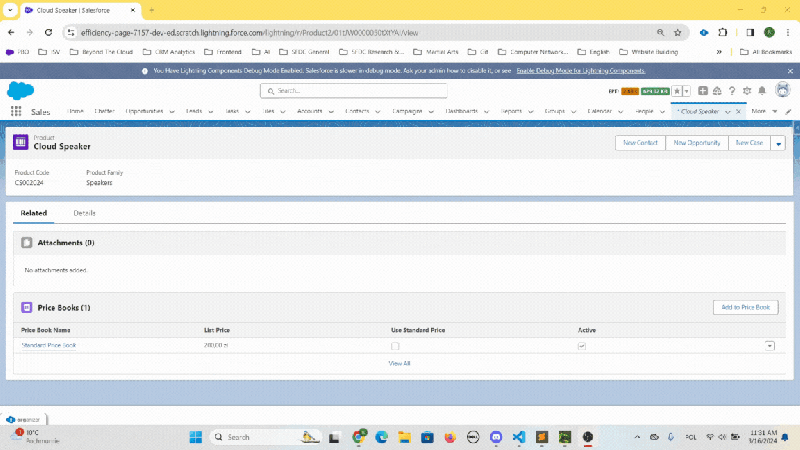The width and height of the screenshot is (800, 450).
Task: Open row actions for Standard Price Book
Action: click(769, 346)
